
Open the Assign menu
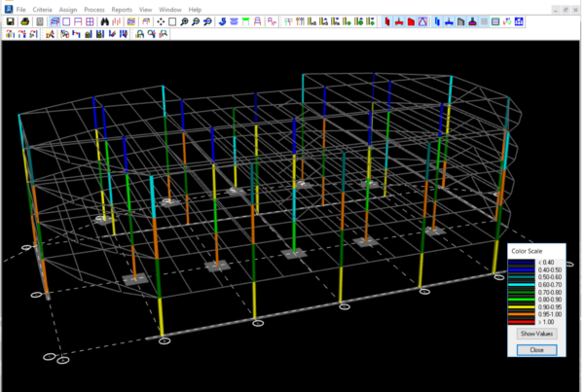coord(69,8)
